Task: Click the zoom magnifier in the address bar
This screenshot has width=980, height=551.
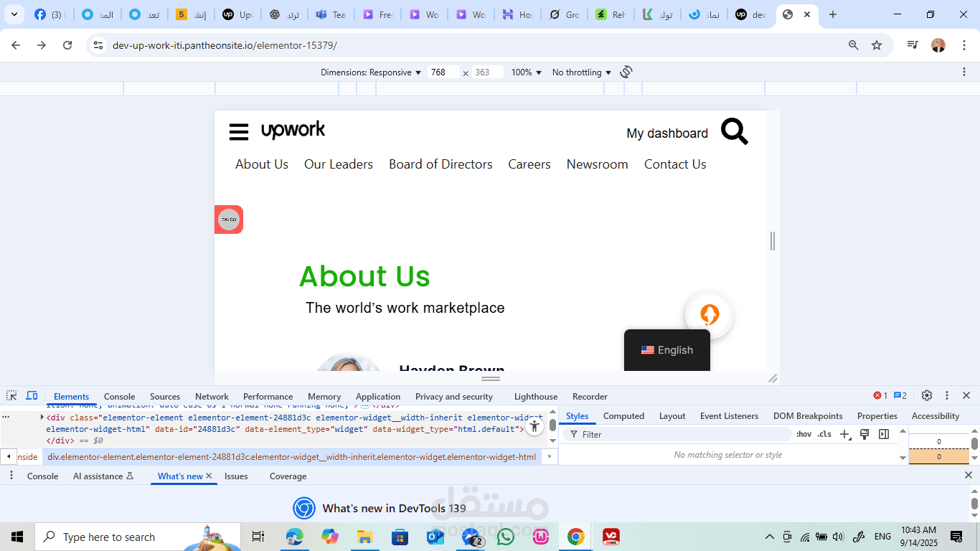Action: (854, 45)
